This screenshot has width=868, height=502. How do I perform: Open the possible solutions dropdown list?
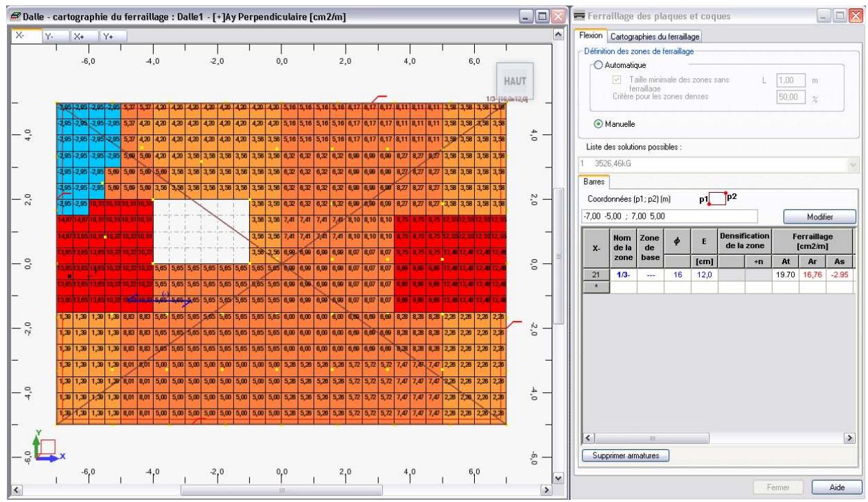tap(853, 165)
